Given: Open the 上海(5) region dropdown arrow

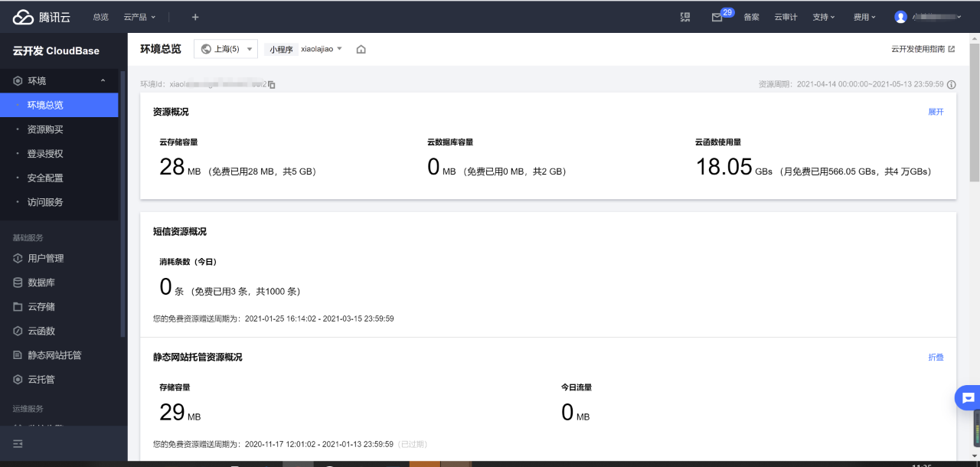Looking at the screenshot, I should click(x=250, y=50).
